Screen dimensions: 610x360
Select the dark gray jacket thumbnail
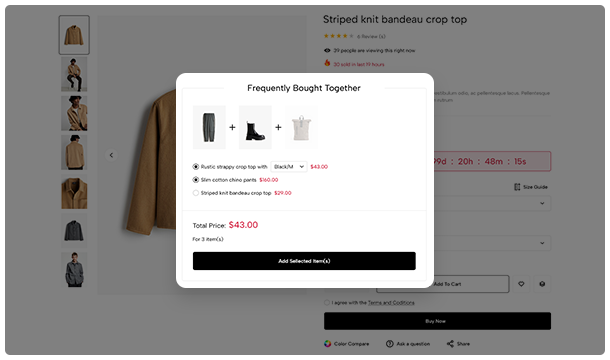(74, 231)
